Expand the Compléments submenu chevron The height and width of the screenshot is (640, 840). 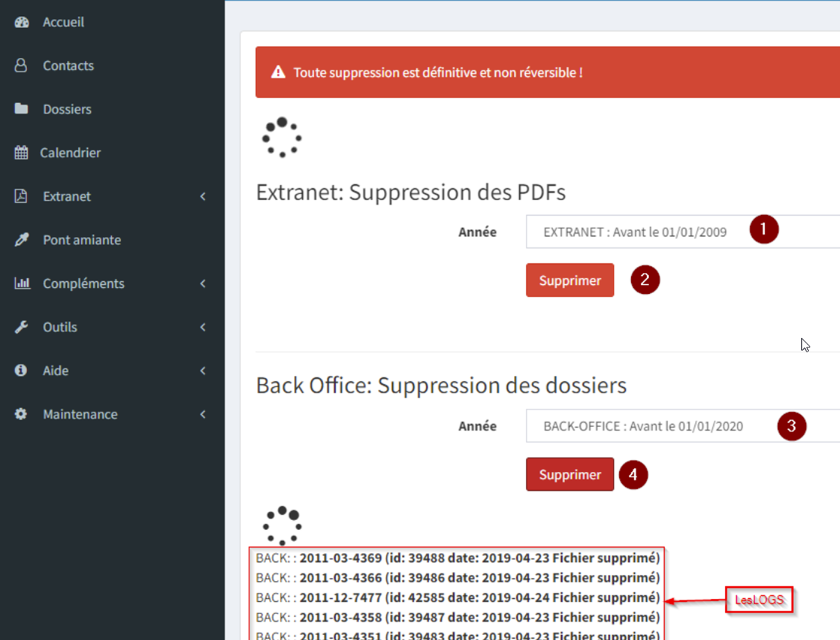pyautogui.click(x=203, y=283)
